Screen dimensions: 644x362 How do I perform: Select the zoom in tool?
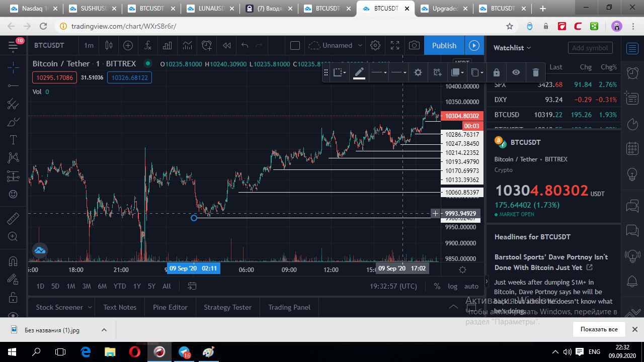pos(14,236)
